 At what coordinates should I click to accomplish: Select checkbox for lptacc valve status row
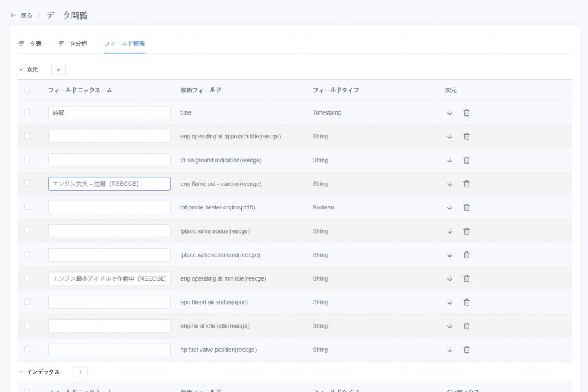[x=27, y=231]
